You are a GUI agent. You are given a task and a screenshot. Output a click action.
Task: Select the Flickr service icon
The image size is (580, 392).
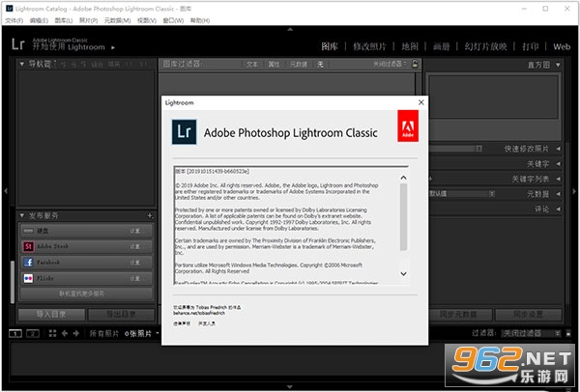[x=28, y=278]
